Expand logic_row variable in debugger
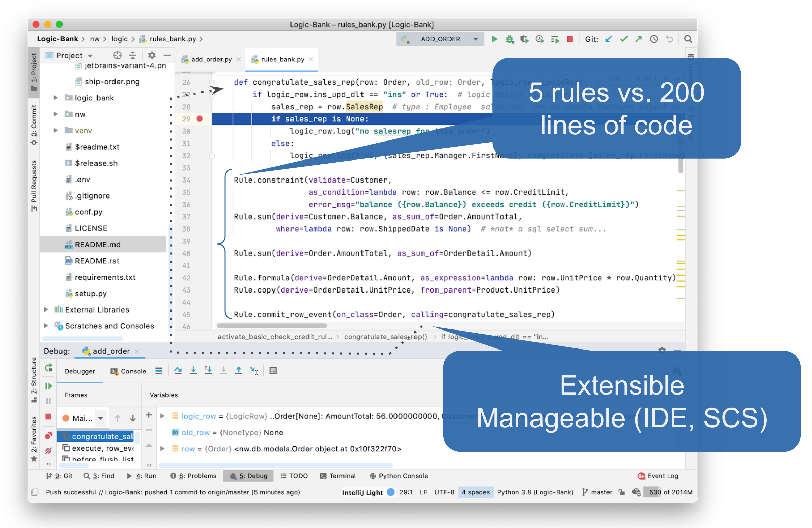The image size is (812, 528). pos(163,416)
